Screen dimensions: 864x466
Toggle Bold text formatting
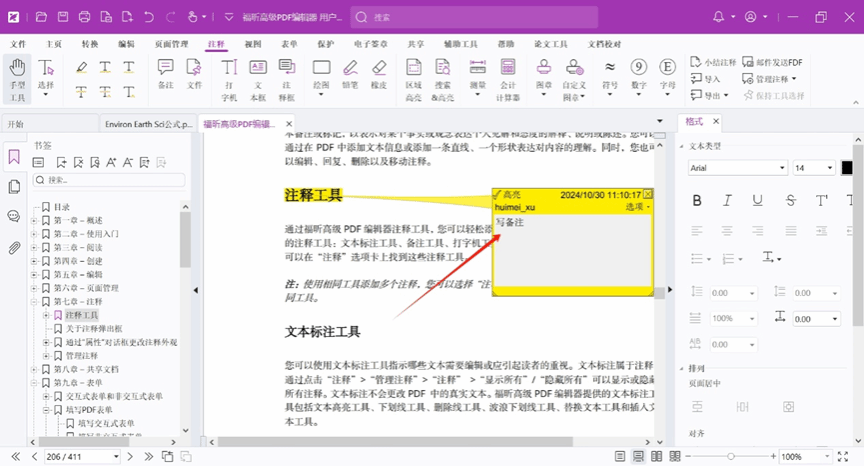tap(697, 201)
